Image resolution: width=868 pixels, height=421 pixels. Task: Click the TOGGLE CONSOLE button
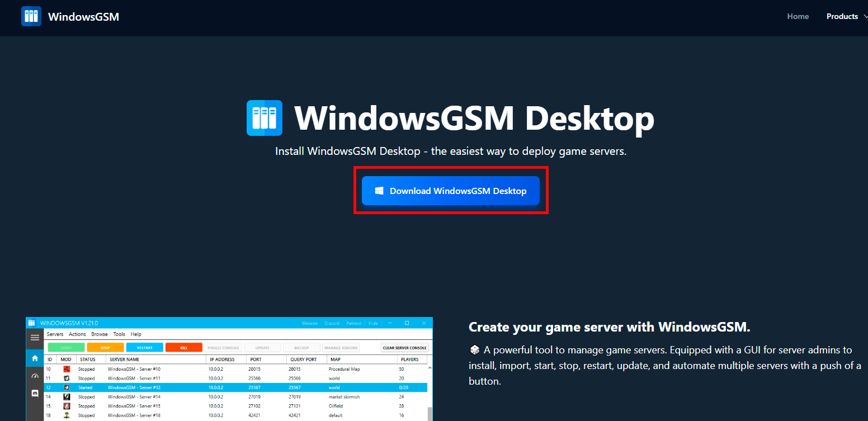pyautogui.click(x=223, y=348)
